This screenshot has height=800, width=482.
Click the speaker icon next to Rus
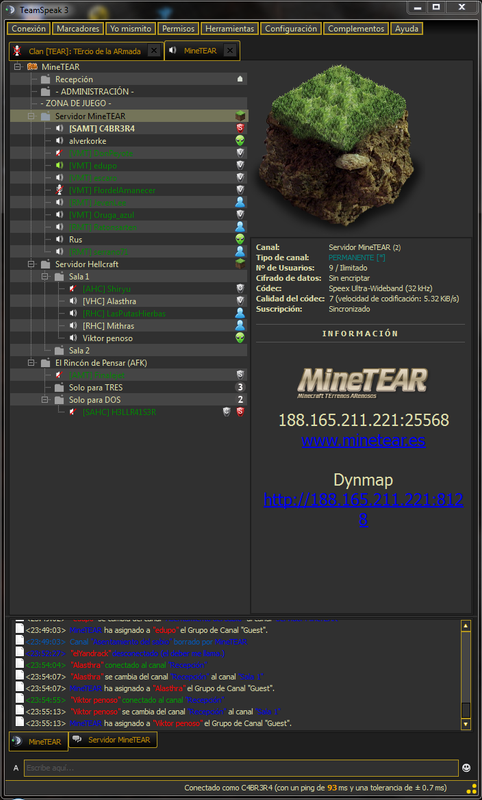tap(59, 239)
